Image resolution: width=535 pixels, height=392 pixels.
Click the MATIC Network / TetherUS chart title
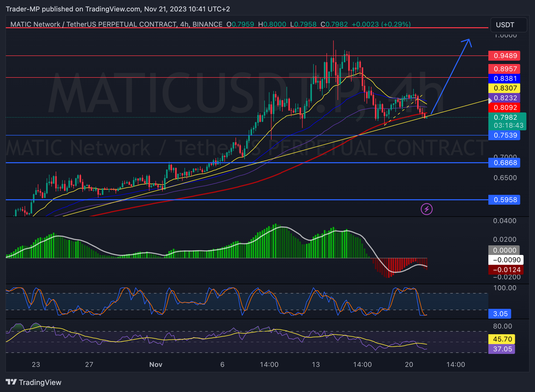click(x=116, y=24)
